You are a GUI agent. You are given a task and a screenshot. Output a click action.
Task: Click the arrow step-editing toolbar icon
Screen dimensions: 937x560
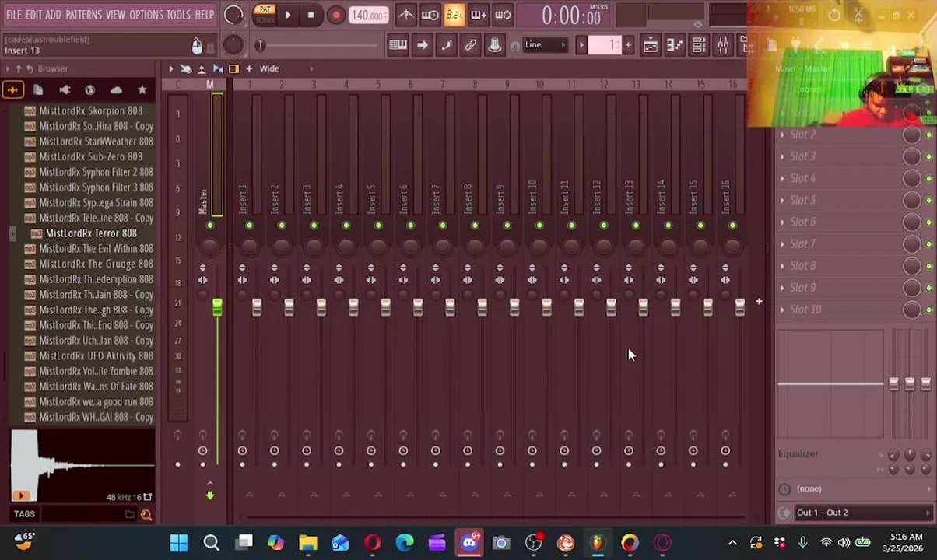tap(422, 45)
